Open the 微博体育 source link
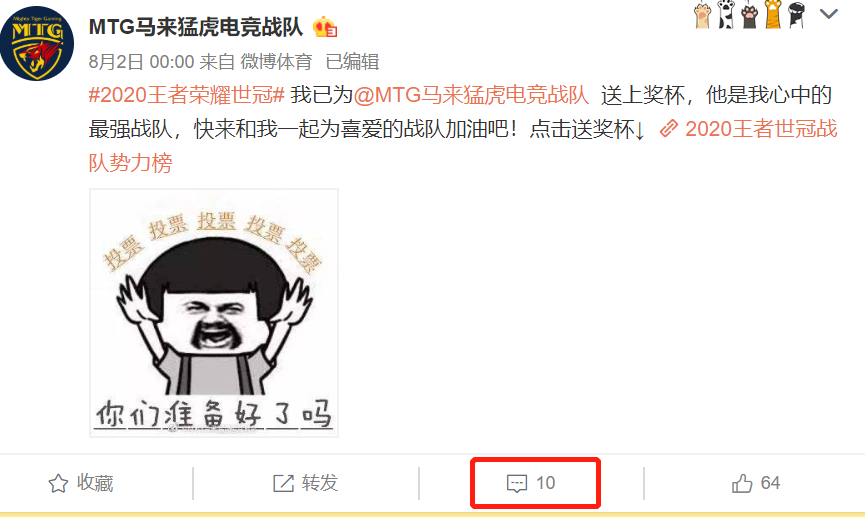 (276, 62)
